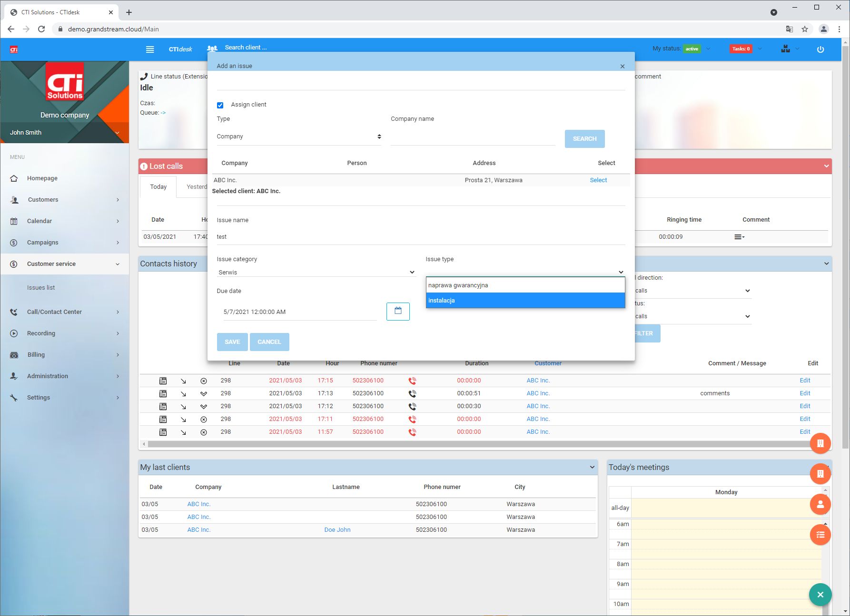
Task: Switch to Today tab in Lost calls
Action: coord(158,186)
